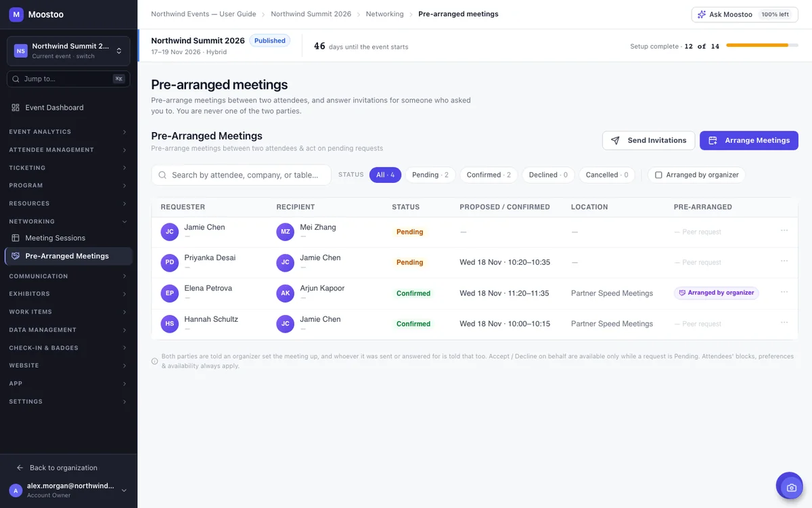Enable the Arranged by organizer checkbox
The image size is (812, 508).
click(x=658, y=175)
